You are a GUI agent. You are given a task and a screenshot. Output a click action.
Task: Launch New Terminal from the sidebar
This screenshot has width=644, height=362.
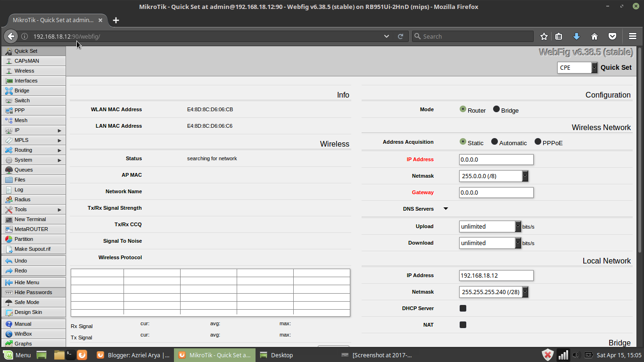point(33,219)
